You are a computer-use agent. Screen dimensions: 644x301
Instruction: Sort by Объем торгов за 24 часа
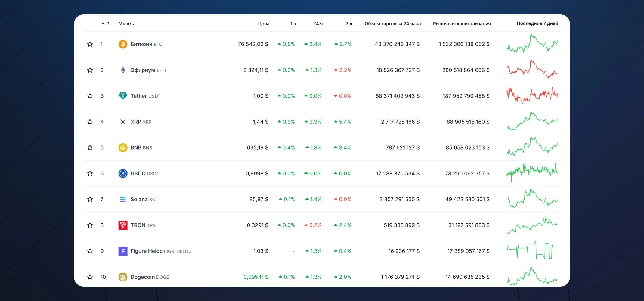(x=393, y=23)
